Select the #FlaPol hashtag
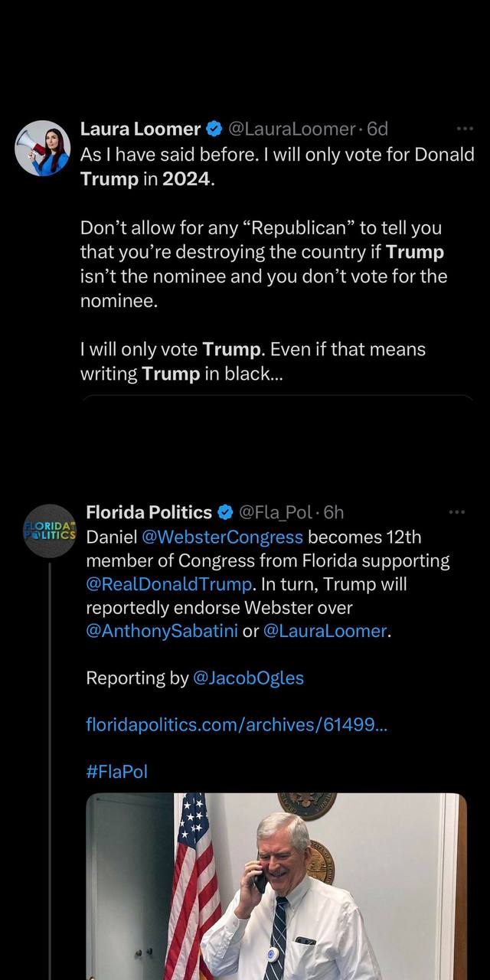Screen dimensions: 490x980 pyautogui.click(x=116, y=771)
